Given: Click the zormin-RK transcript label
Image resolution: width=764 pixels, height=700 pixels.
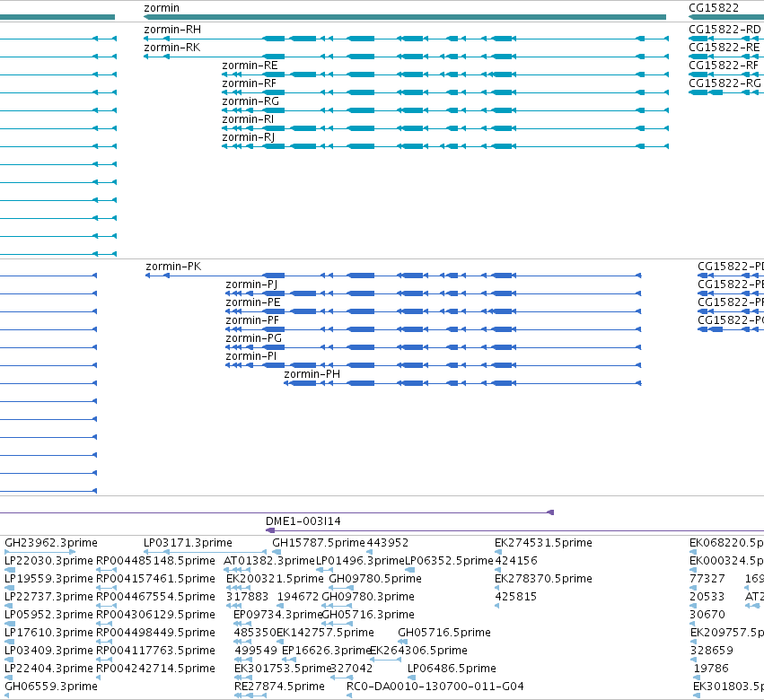Looking at the screenshot, I should (x=172, y=48).
